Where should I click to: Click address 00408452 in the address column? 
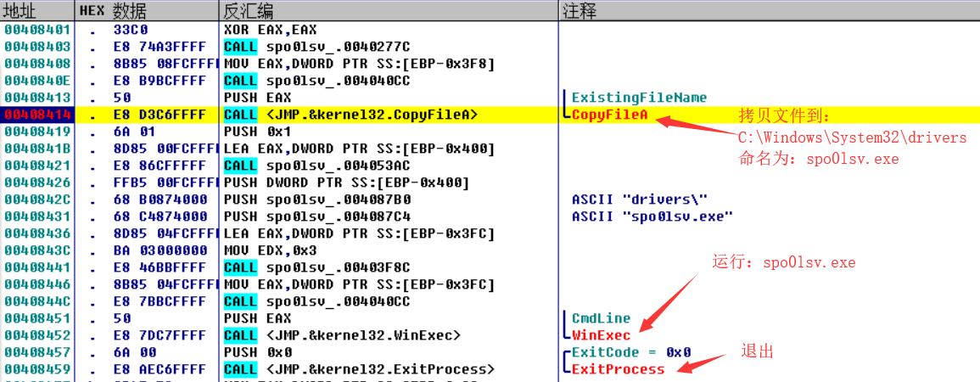37,335
